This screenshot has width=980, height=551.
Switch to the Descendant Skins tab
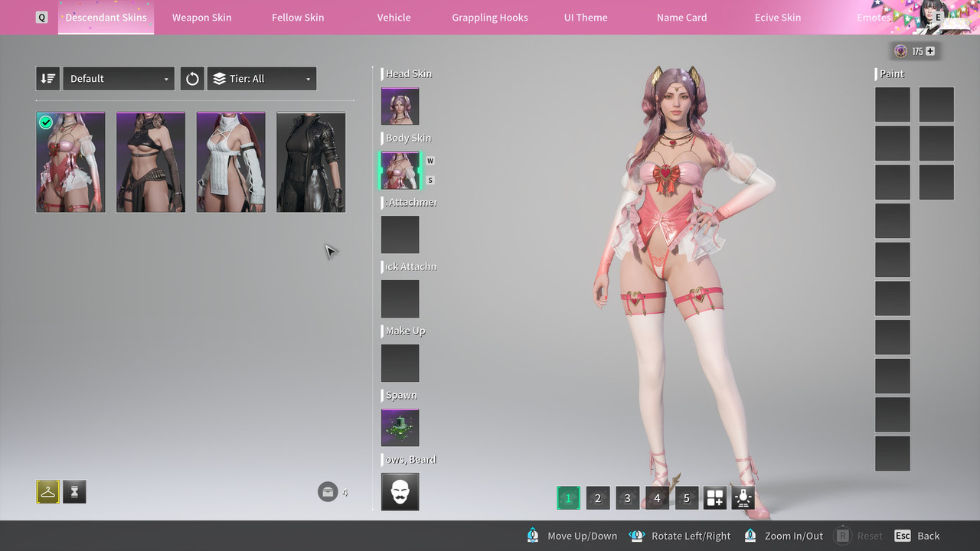point(106,18)
